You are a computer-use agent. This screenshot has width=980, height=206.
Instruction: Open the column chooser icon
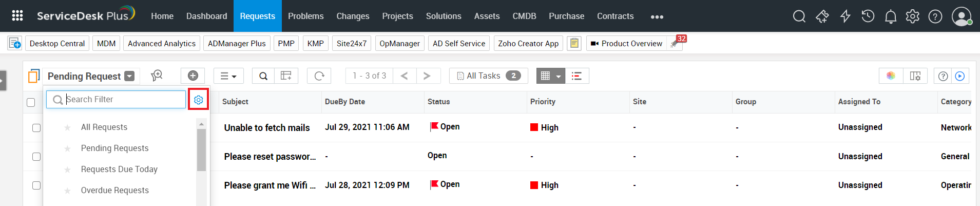click(915, 76)
